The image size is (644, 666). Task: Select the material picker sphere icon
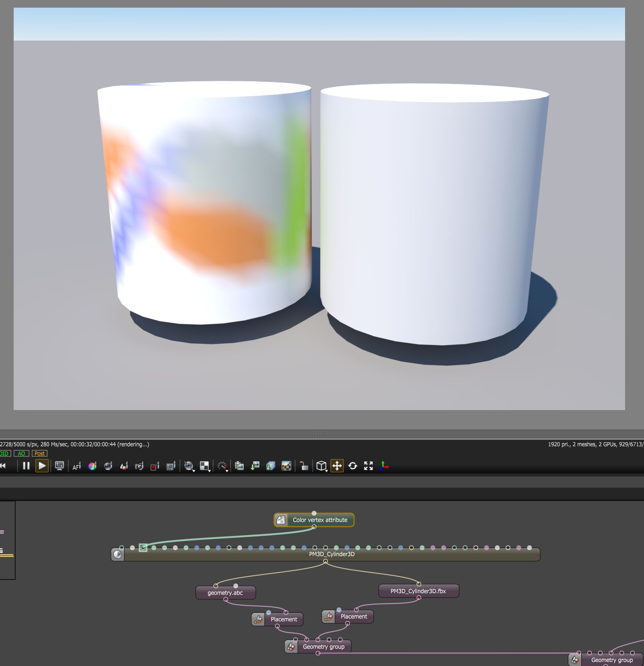pyautogui.click(x=108, y=466)
